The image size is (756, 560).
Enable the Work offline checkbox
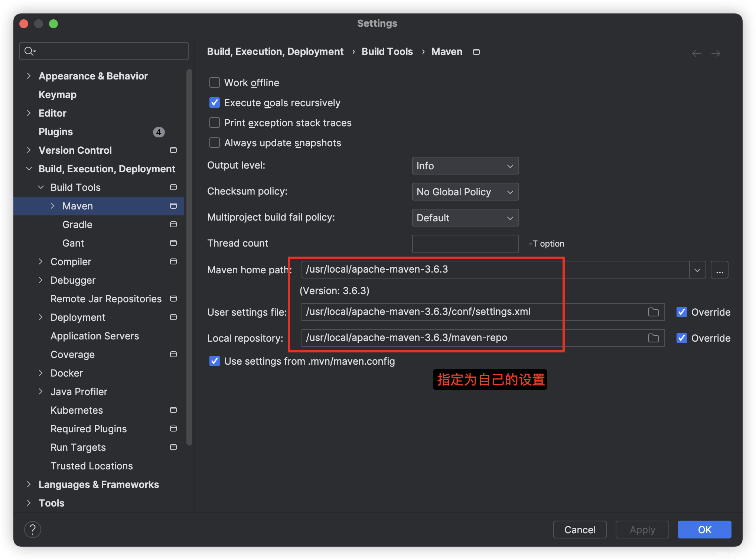(x=215, y=82)
